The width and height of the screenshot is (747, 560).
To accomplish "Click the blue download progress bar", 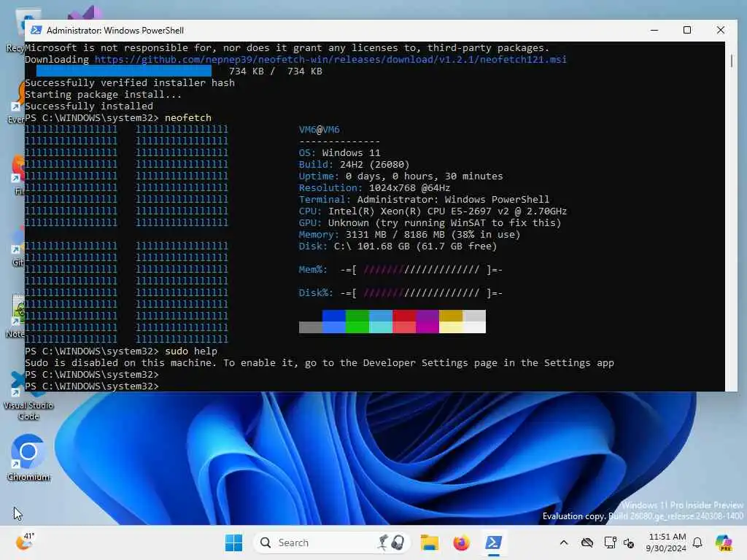I will (x=124, y=71).
